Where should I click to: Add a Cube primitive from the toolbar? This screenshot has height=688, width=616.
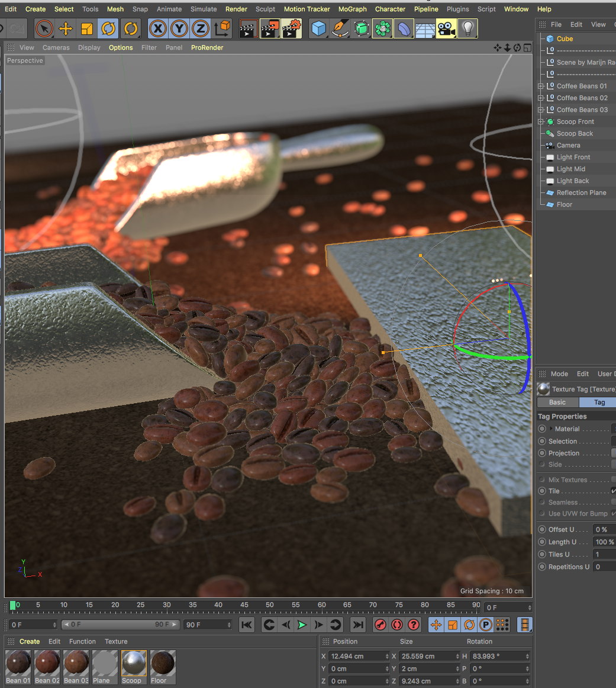319,28
